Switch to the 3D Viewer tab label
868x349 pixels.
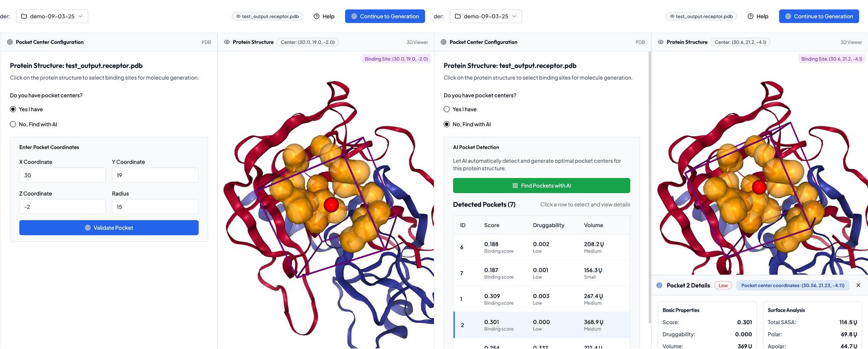coord(417,42)
